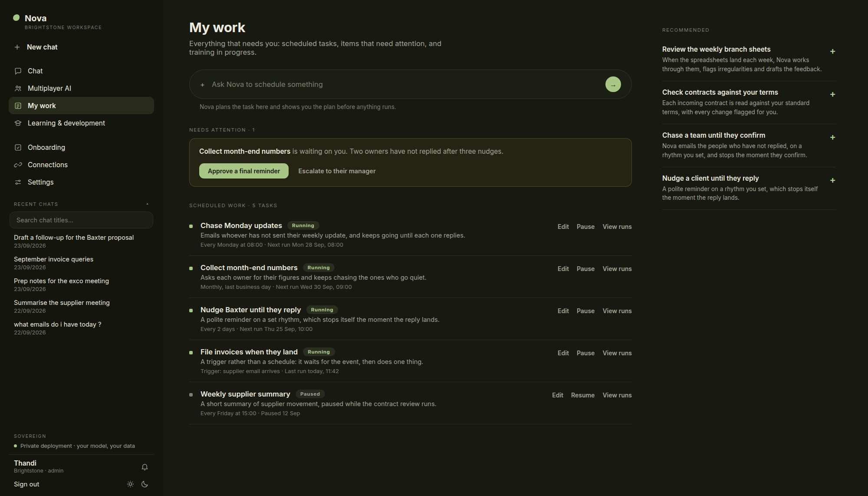Image resolution: width=868 pixels, height=496 pixels.
Task: Click the Onboarding checkbox icon
Action: coord(18,147)
